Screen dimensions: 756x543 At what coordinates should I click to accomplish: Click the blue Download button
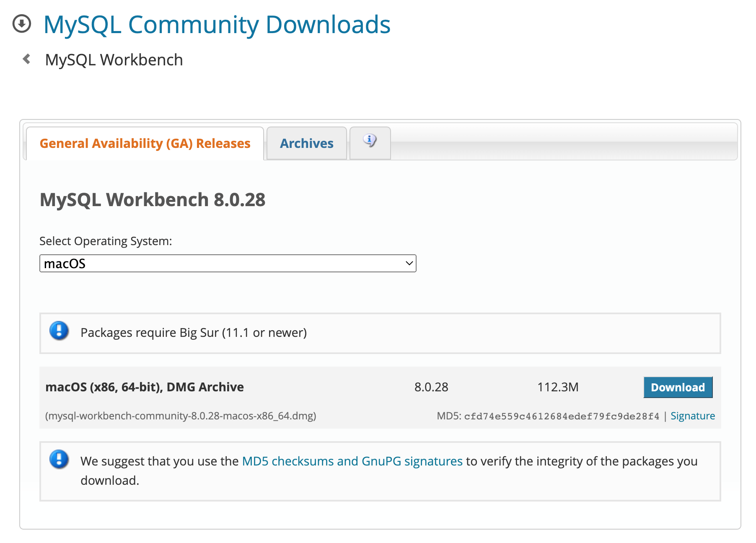coord(678,387)
